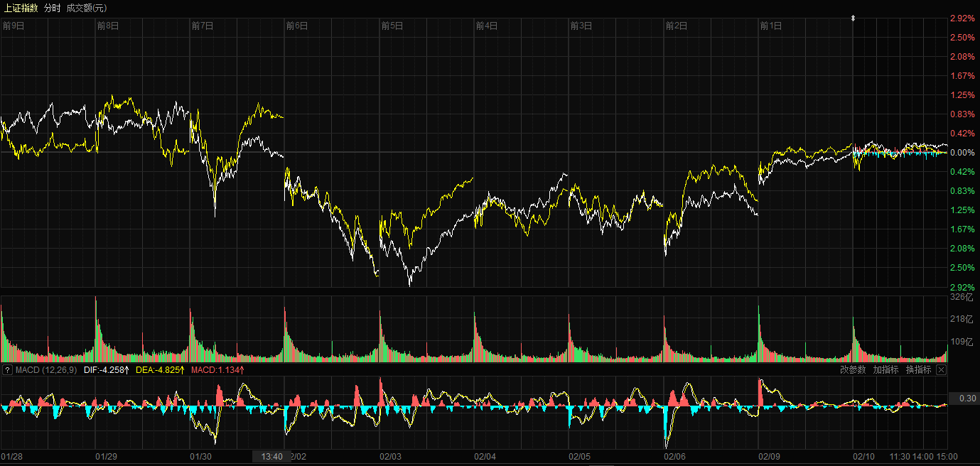980x466 pixels.
Task: Open 换指标 to switch indicator
Action: pyautogui.click(x=918, y=370)
